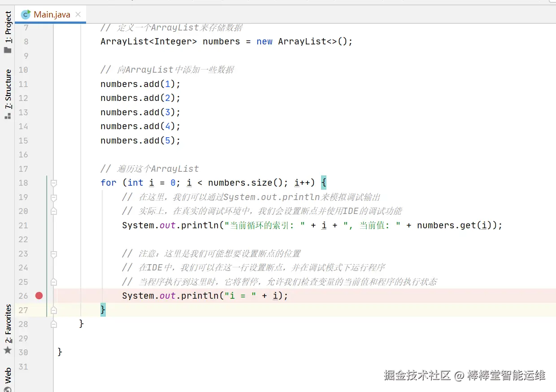Click the Java class icon on Main.java tab

[x=26, y=14]
